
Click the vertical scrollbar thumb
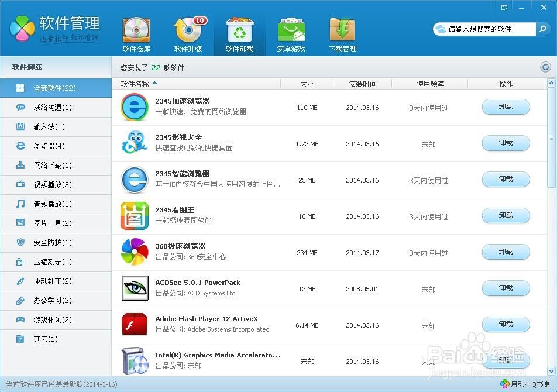551,137
